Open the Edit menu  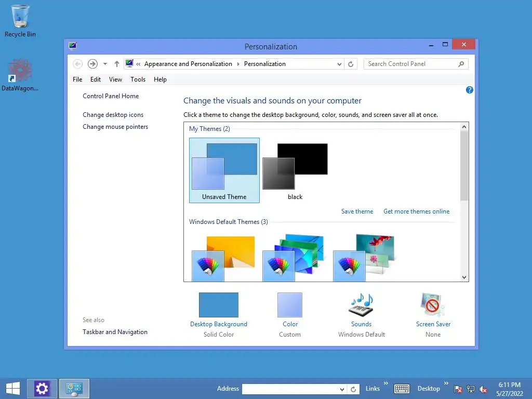click(x=96, y=79)
